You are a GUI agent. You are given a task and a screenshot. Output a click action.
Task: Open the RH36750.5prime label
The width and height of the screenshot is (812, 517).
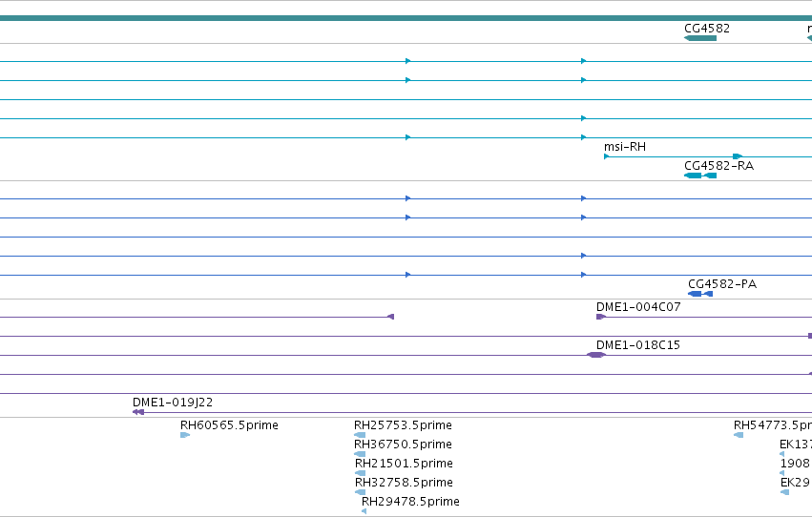pyautogui.click(x=403, y=445)
